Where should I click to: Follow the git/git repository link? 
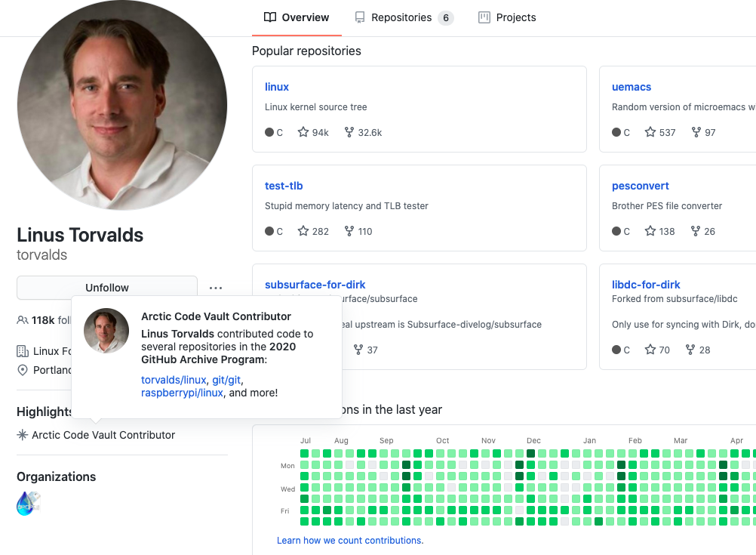point(226,380)
